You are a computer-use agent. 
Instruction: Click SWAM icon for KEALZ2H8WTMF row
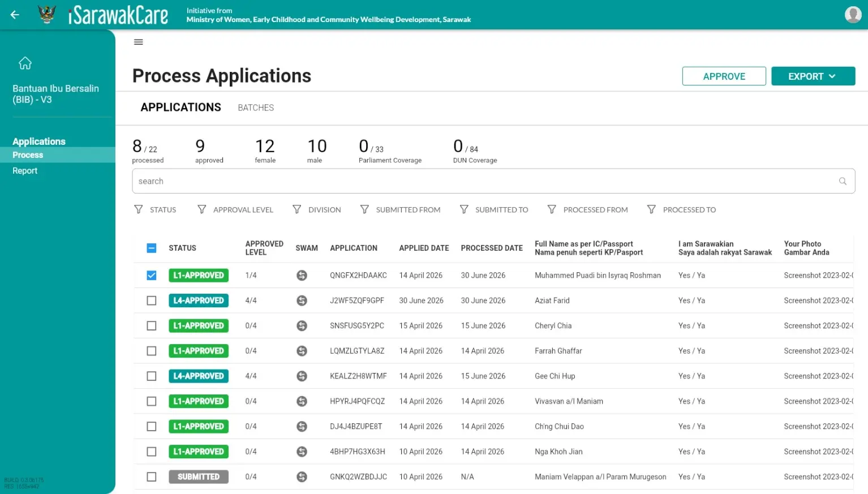tap(302, 376)
